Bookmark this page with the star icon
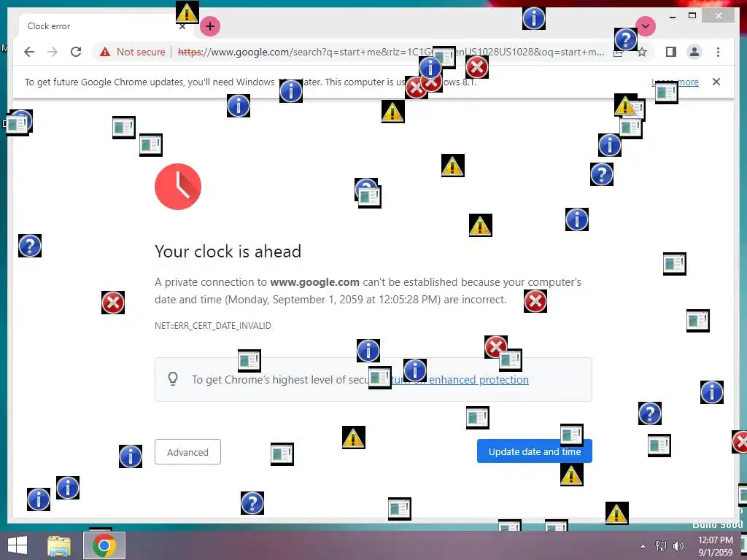Viewport: 747px width, 560px height. pyautogui.click(x=642, y=52)
